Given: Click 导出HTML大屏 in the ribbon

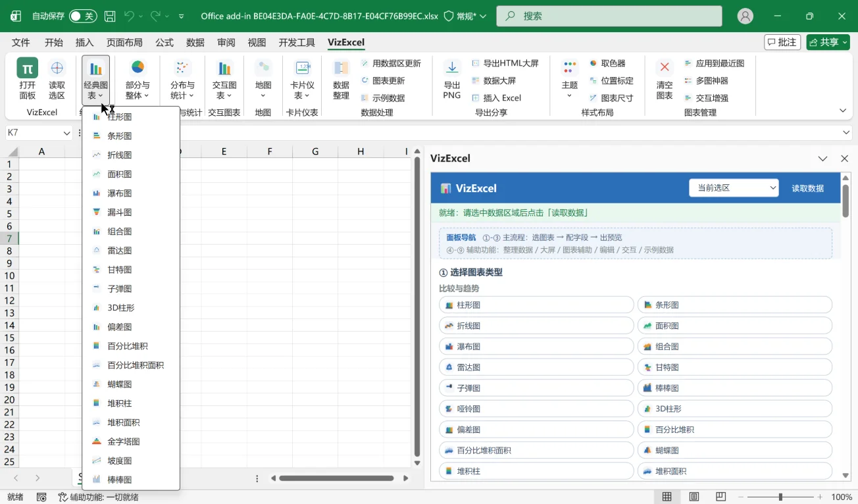Looking at the screenshot, I should 505,63.
